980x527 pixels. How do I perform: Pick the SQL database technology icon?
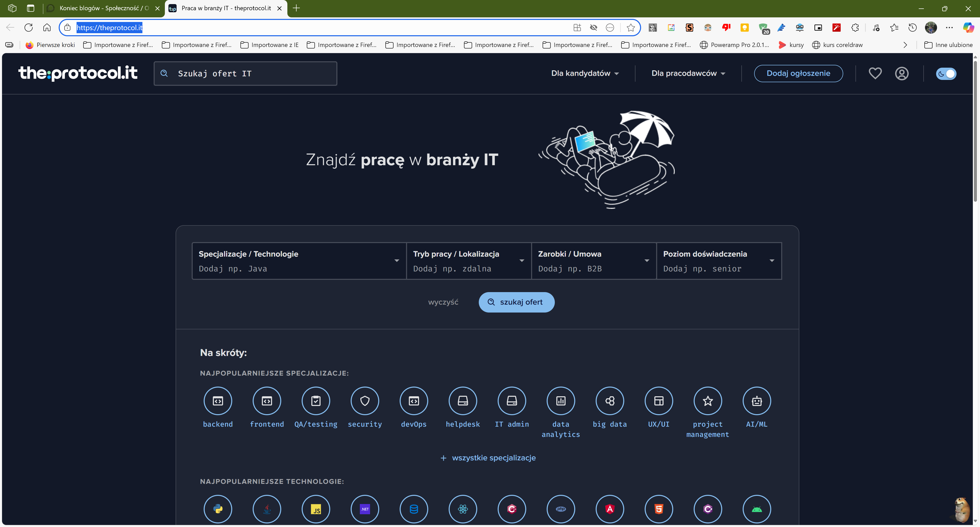(414, 509)
